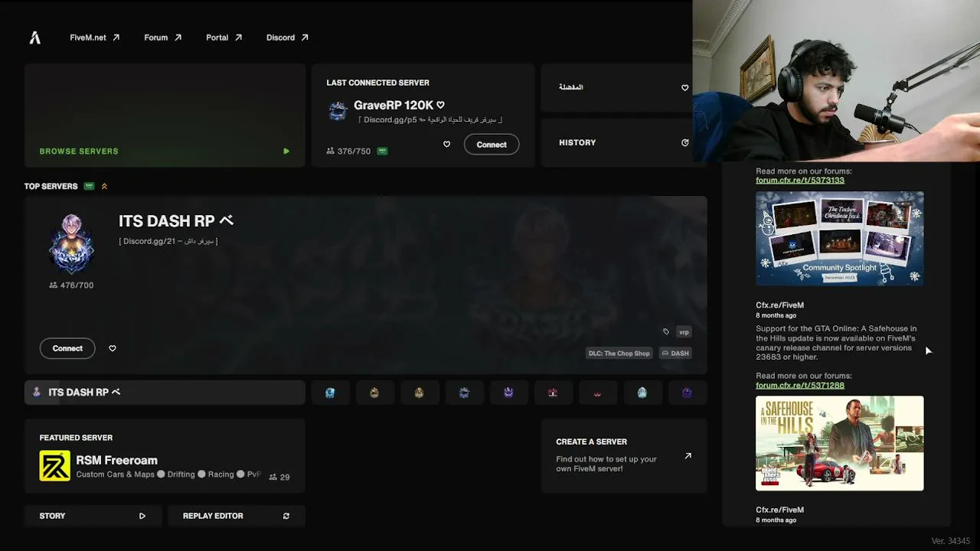
Task: Open the ITS DASH RP server title
Action: (176, 221)
